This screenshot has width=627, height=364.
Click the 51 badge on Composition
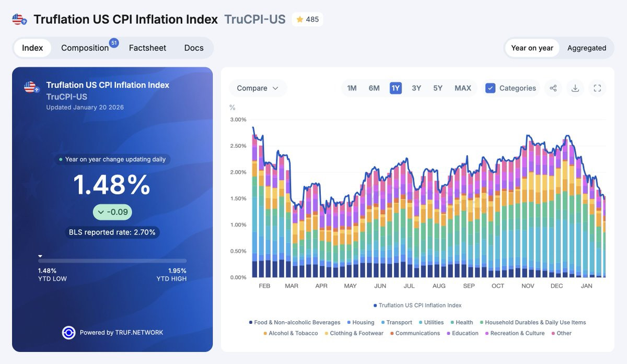click(114, 43)
